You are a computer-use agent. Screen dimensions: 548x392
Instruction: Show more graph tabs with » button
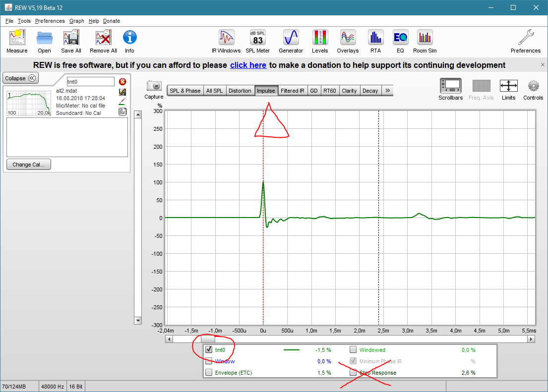point(388,91)
